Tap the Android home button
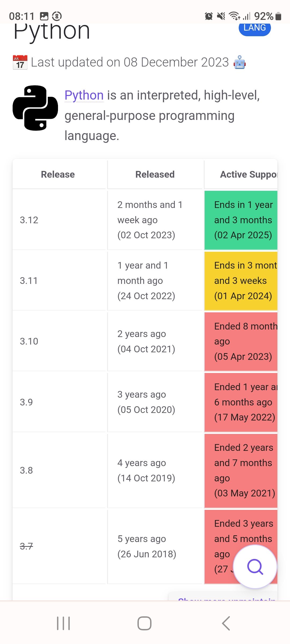The image size is (290, 644). click(x=144, y=623)
